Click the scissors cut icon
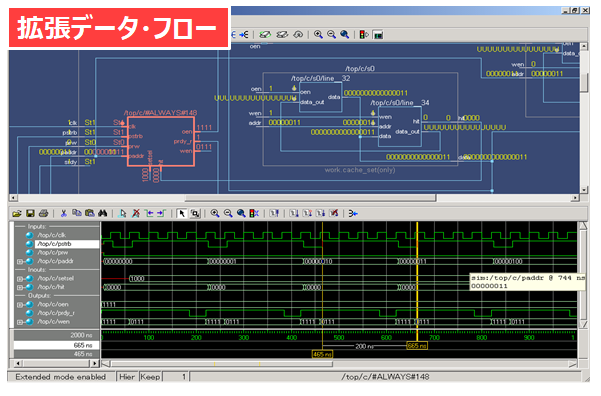The image size is (601, 396). [x=64, y=213]
